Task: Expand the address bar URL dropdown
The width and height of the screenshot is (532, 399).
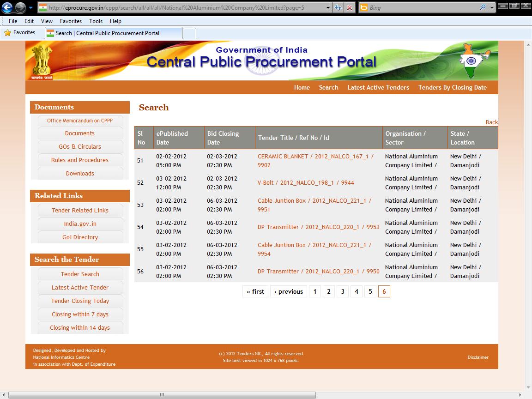Action: tap(328, 7)
